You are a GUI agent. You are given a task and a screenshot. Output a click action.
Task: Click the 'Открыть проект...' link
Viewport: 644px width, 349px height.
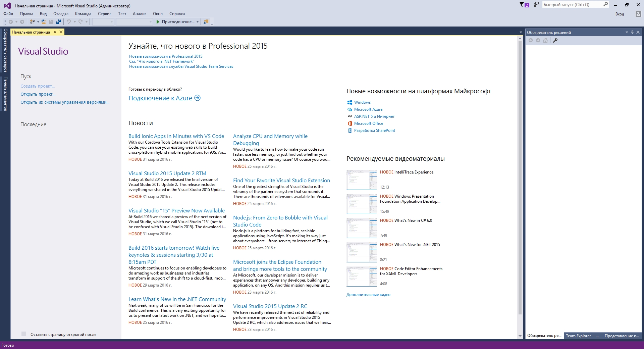(38, 94)
